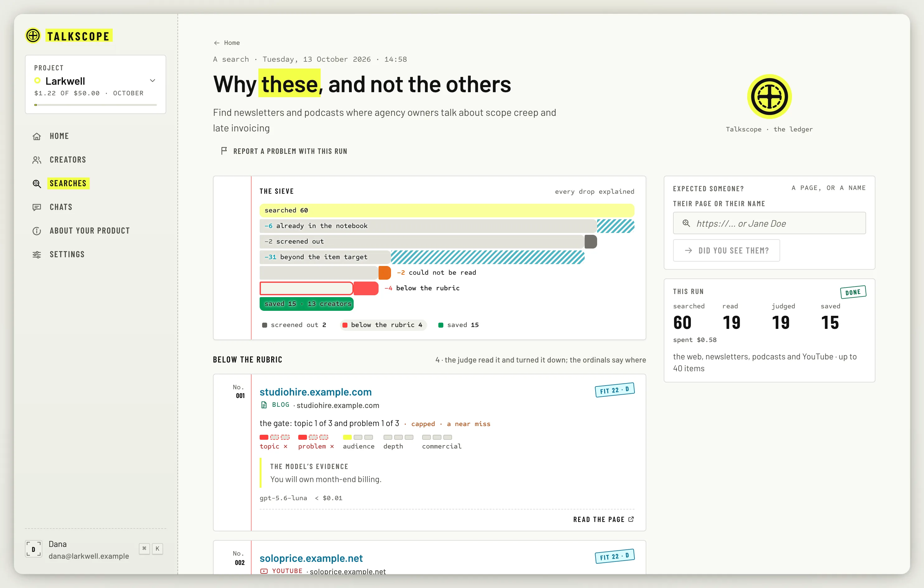Image resolution: width=924 pixels, height=588 pixels.
Task: Click the ⌘ K command shortcut keys
Action: click(x=151, y=548)
